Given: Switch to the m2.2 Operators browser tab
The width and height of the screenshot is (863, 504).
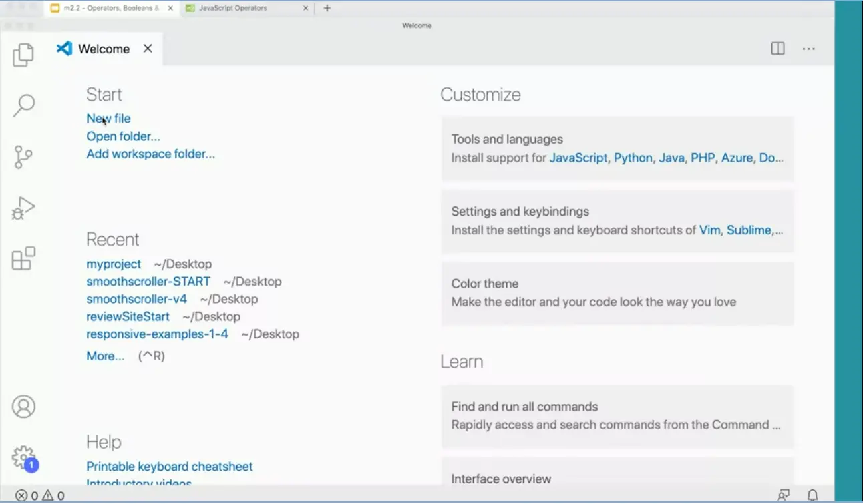Looking at the screenshot, I should [x=112, y=8].
